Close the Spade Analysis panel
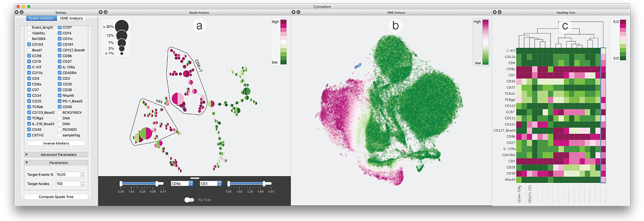The image size is (644, 221). [101, 12]
